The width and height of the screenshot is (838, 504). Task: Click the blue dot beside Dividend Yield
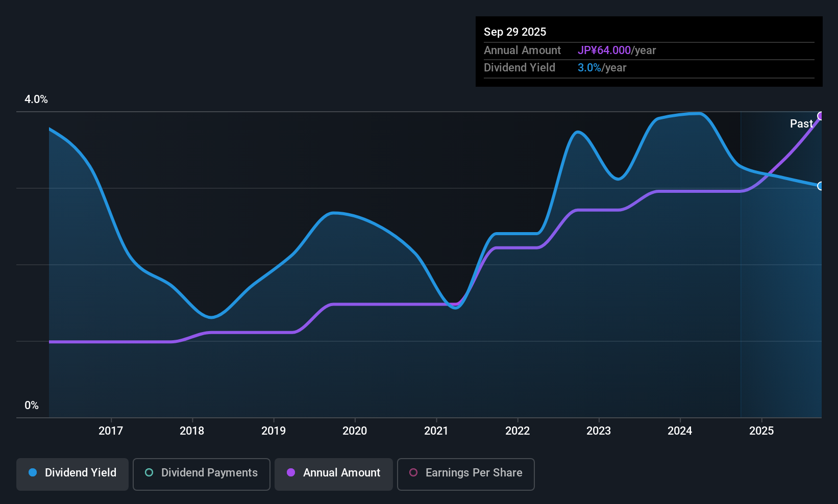point(33,472)
